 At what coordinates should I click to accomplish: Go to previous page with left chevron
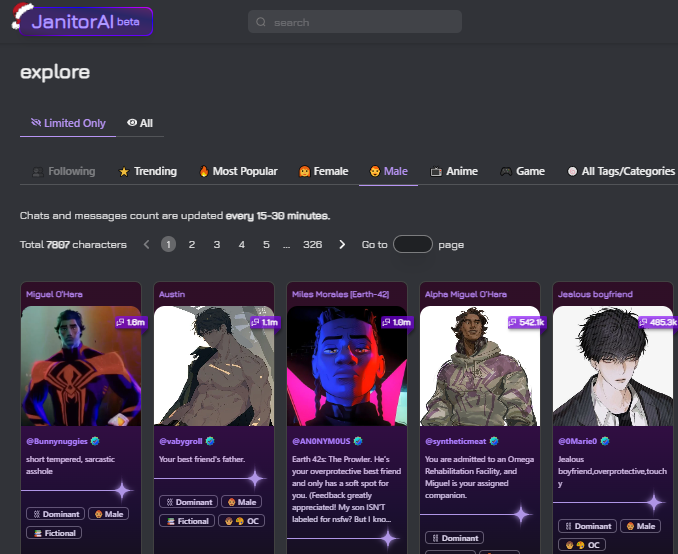click(147, 245)
